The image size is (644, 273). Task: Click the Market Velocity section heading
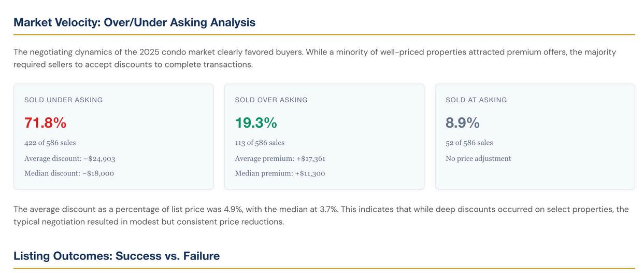pos(134,22)
